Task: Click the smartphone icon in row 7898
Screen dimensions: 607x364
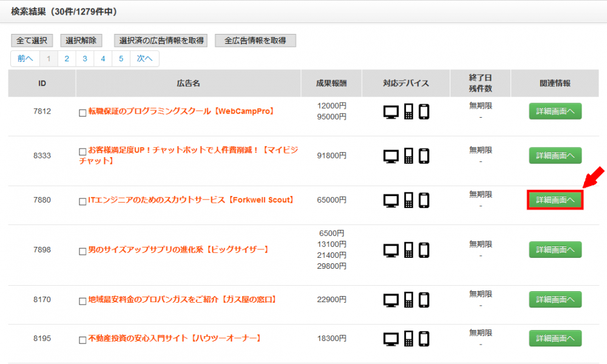Action: click(x=424, y=251)
